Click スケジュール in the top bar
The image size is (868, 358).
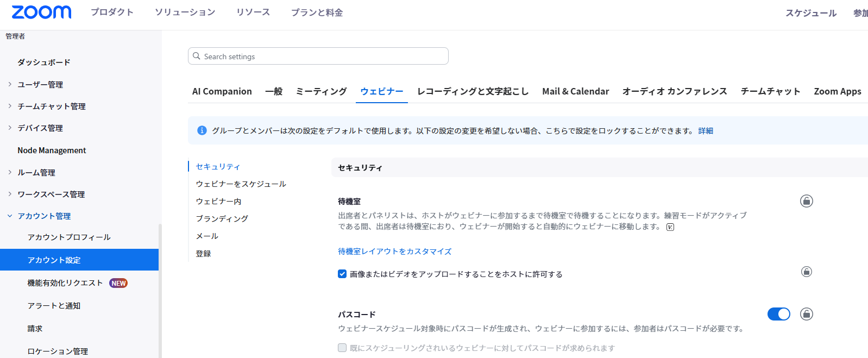tap(811, 12)
